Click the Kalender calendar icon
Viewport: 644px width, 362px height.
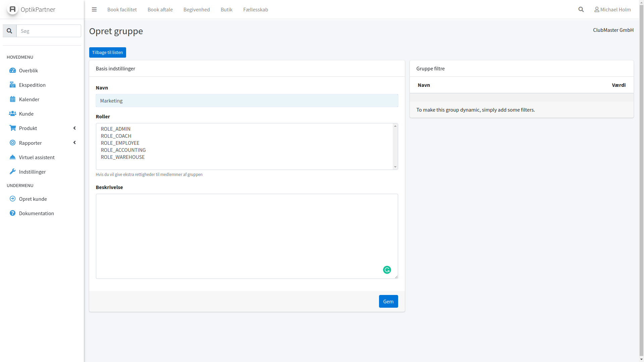point(13,99)
